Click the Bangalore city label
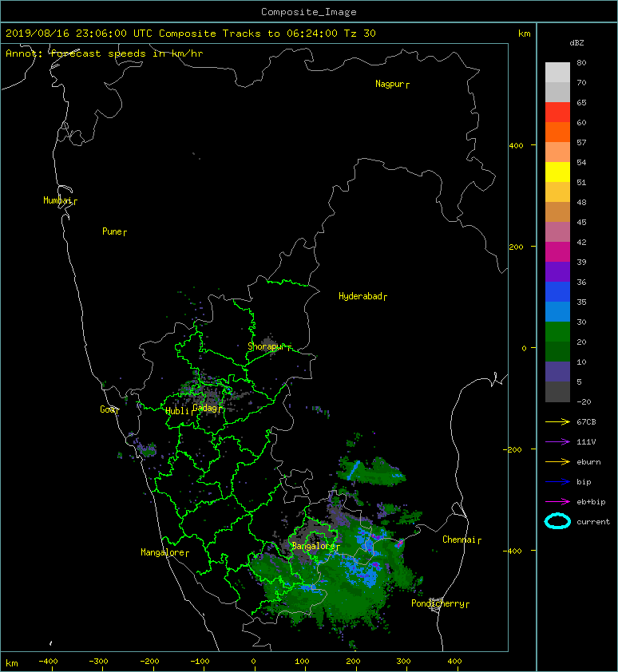Screen dimensions: 618x672 click(315, 546)
